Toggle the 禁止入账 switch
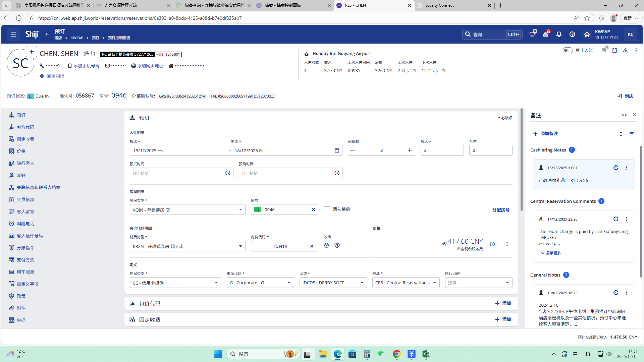The image size is (644, 362). pos(568,50)
